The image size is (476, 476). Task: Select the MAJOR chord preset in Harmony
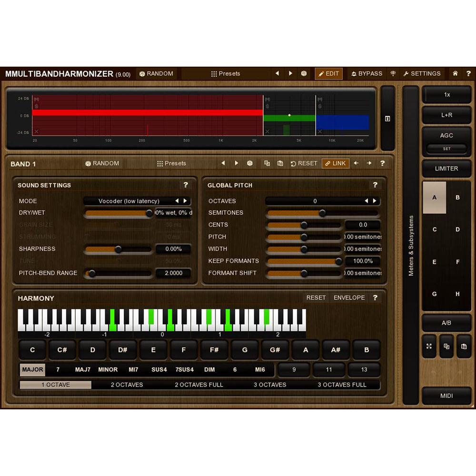pyautogui.click(x=32, y=369)
